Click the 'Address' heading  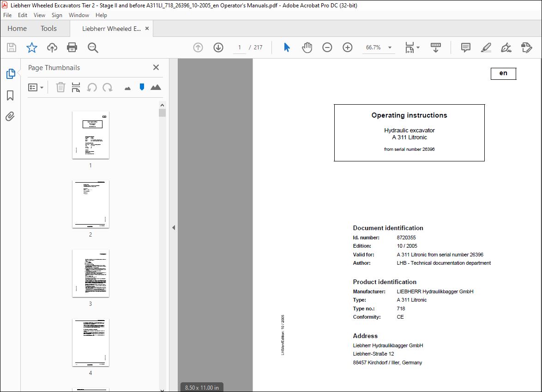coord(365,336)
